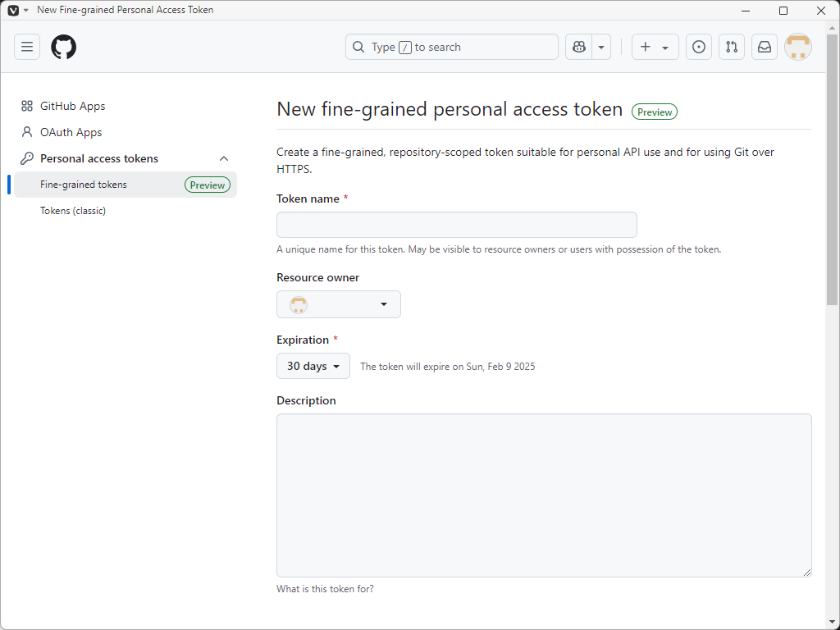Open GitHub Apps in sidebar
Screen dimensions: 840x630
coord(72,106)
